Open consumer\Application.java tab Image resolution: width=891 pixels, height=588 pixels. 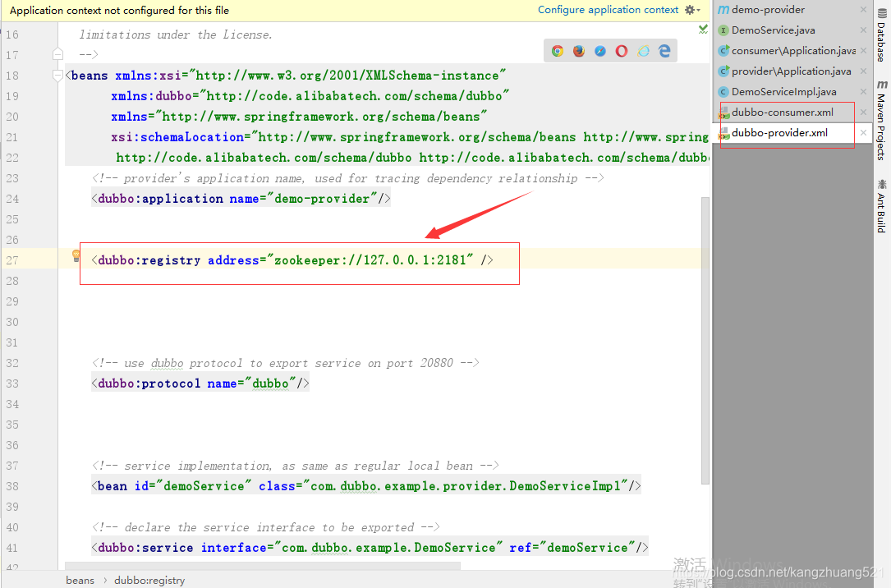793,51
